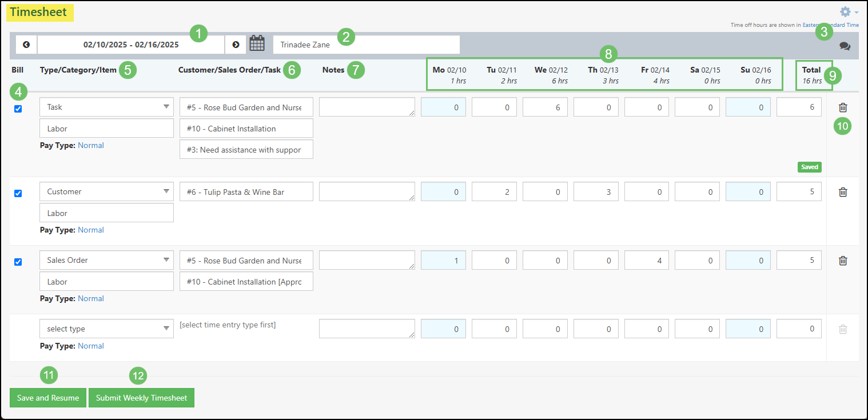Viewport: 868px width, 420px height.
Task: Delete the Customer row with trash icon
Action: pos(843,192)
